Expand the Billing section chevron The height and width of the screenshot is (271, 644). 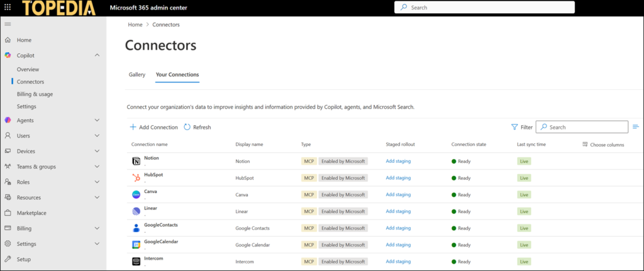(97, 228)
